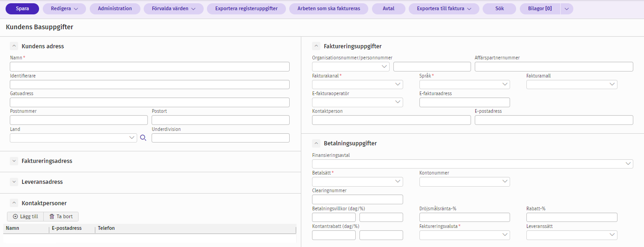
Task: Click Exportera registeruppgifter
Action: (246, 8)
